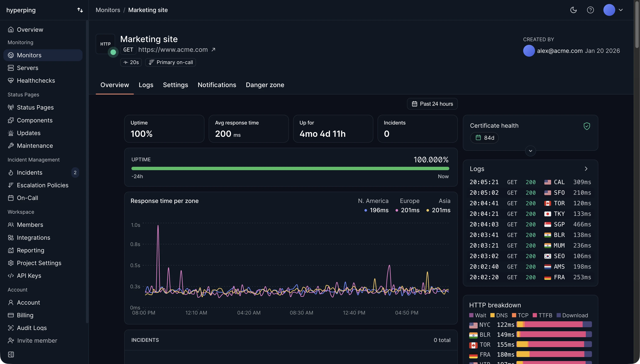This screenshot has width=640, height=364.
Task: Switch to the Overview tab
Action: click(115, 85)
